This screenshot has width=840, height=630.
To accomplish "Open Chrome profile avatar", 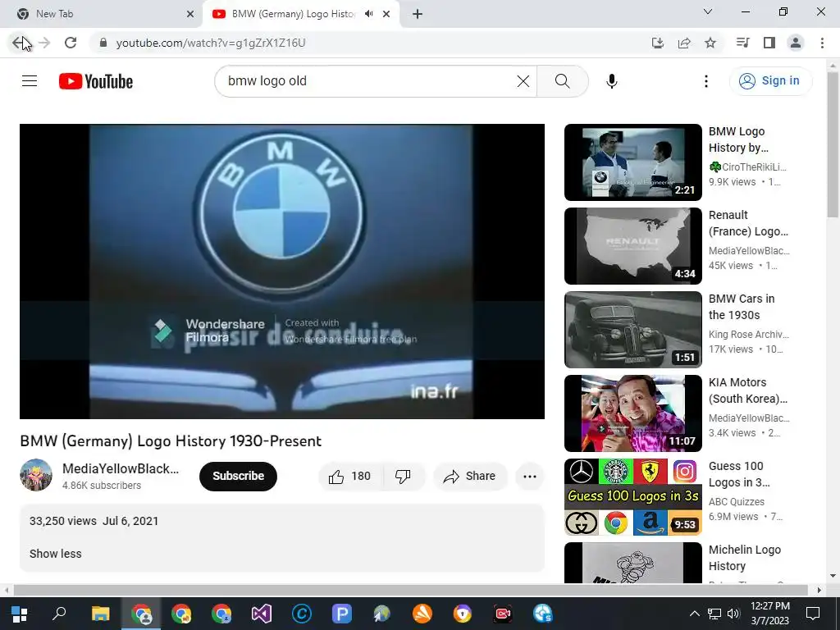I will 796,43.
